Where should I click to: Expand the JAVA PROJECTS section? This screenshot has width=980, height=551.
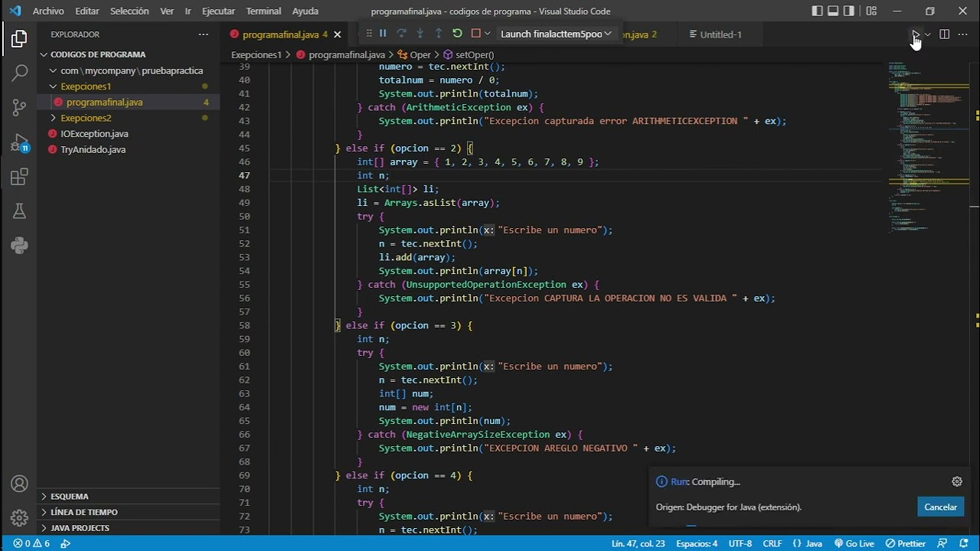point(129,528)
